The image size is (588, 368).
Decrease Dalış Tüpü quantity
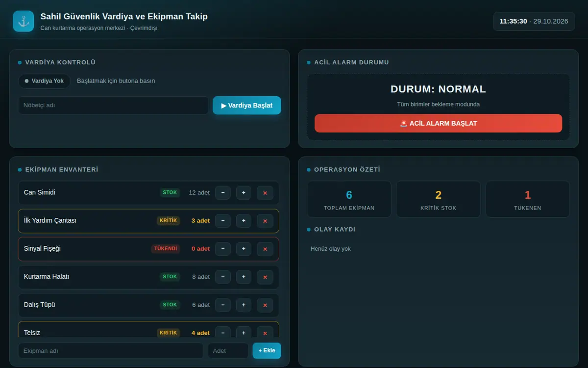pos(223,305)
